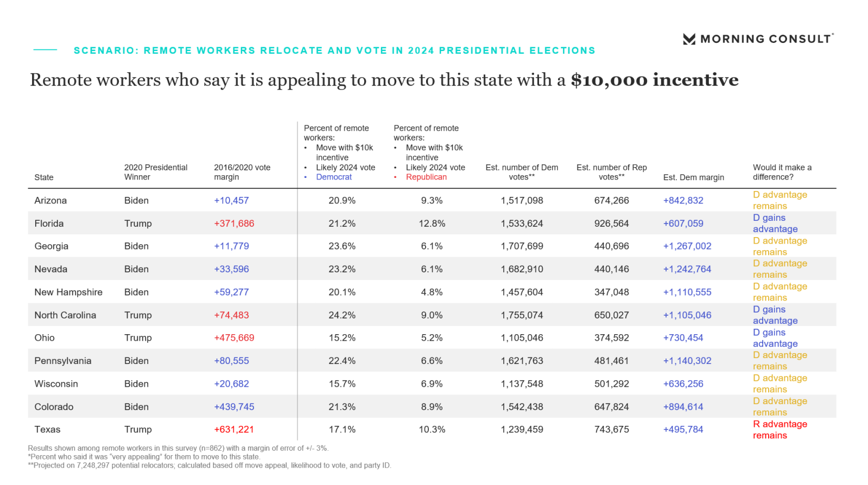Select the Texas "R advantage remains" text

click(x=780, y=430)
